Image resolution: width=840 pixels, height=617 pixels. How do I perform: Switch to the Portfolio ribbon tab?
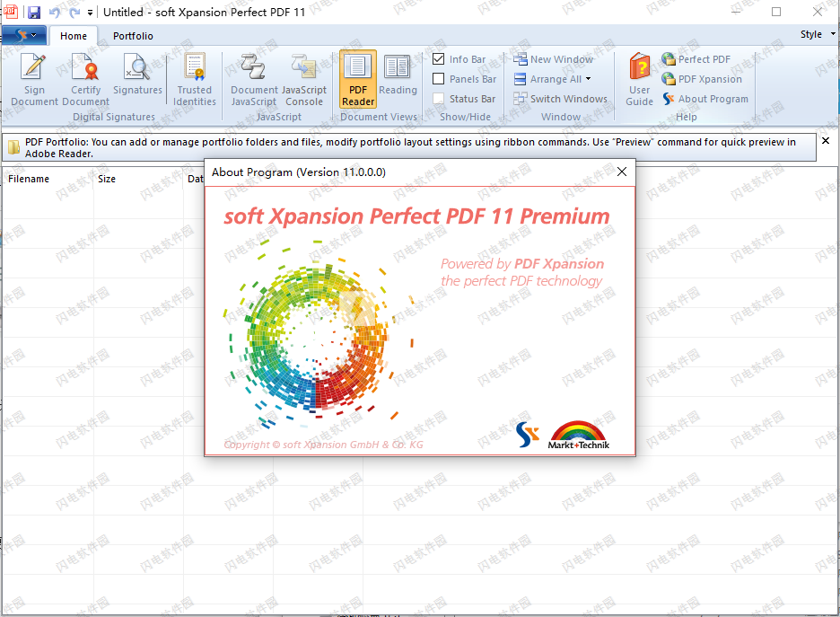pyautogui.click(x=133, y=36)
